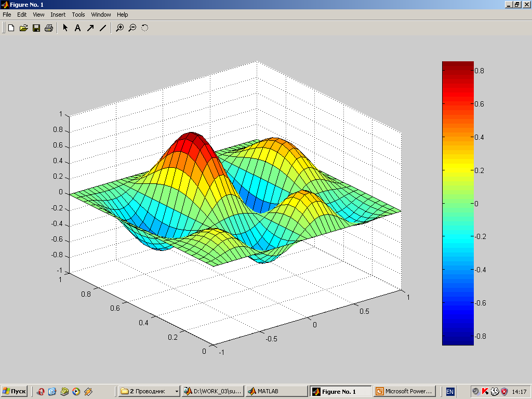Image resolution: width=532 pixels, height=399 pixels.
Task: Click the yellow band of the colorbar
Action: tap(458, 167)
